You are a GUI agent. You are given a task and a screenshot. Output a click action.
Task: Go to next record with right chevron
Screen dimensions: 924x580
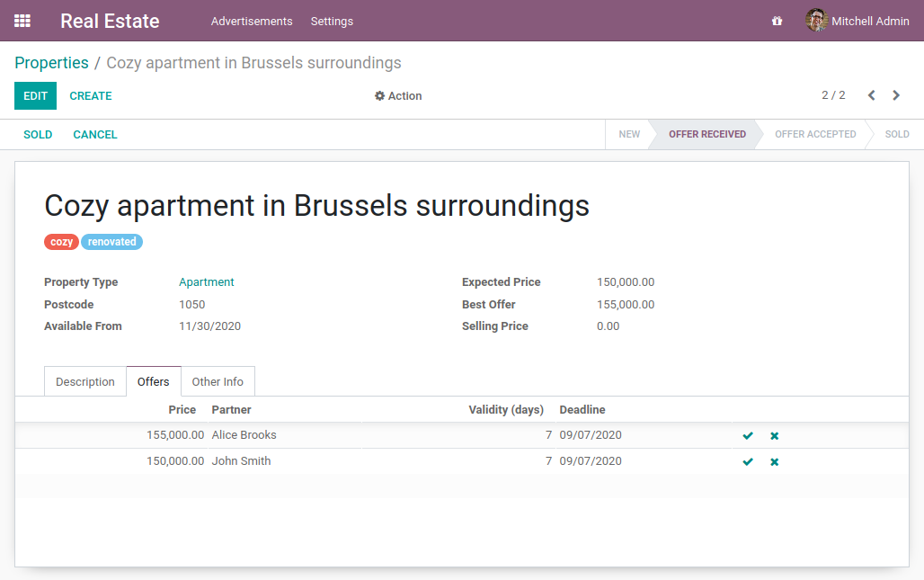tap(896, 95)
